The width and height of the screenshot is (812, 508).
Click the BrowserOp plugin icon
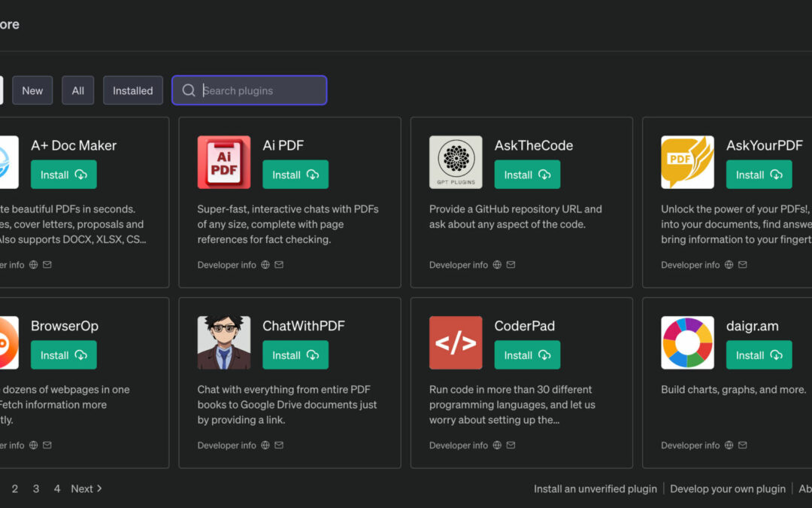coord(8,342)
